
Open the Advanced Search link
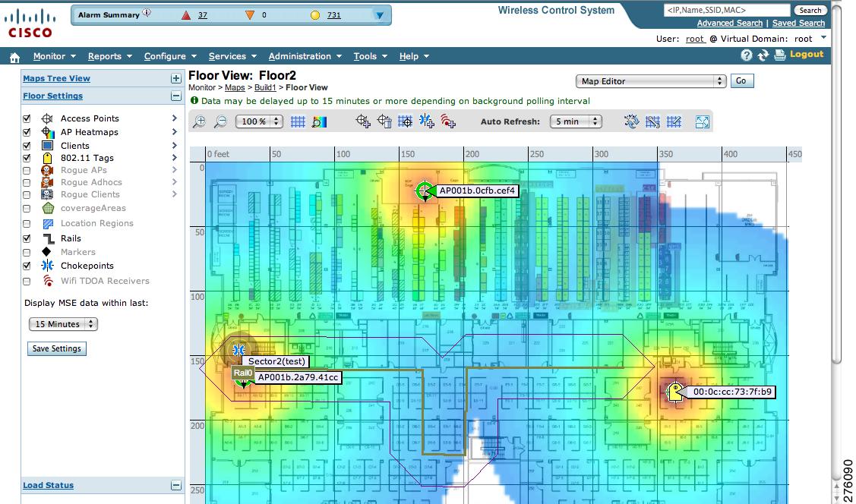click(729, 23)
